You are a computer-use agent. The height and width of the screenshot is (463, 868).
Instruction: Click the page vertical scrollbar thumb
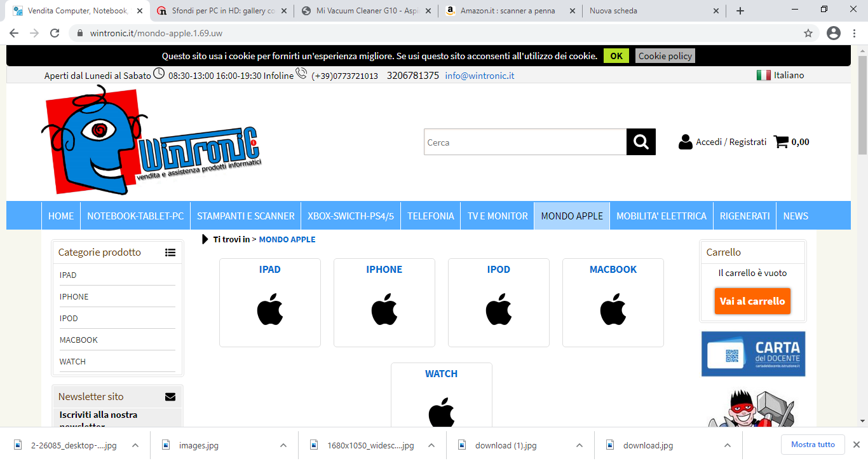click(862, 104)
